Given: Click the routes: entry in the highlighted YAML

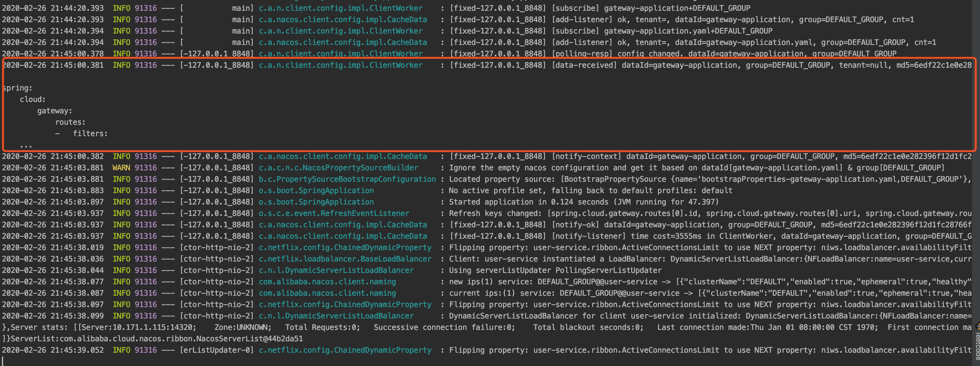Looking at the screenshot, I should [x=70, y=122].
